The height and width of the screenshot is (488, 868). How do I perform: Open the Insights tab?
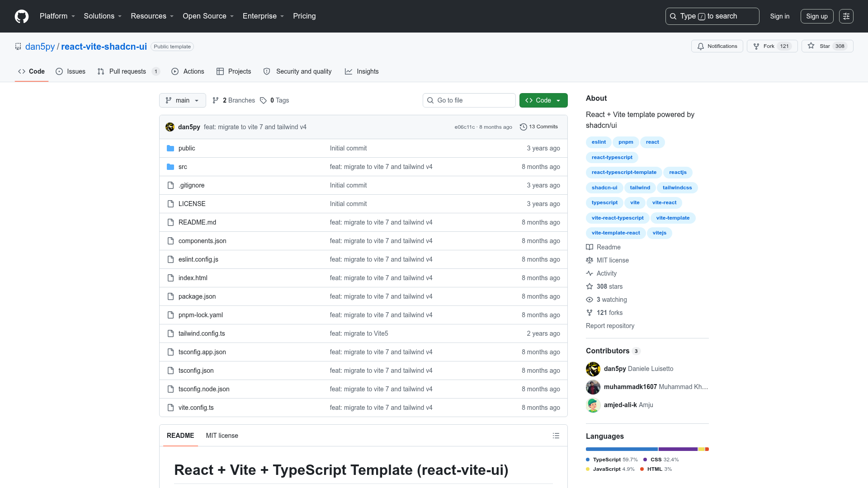[362, 71]
